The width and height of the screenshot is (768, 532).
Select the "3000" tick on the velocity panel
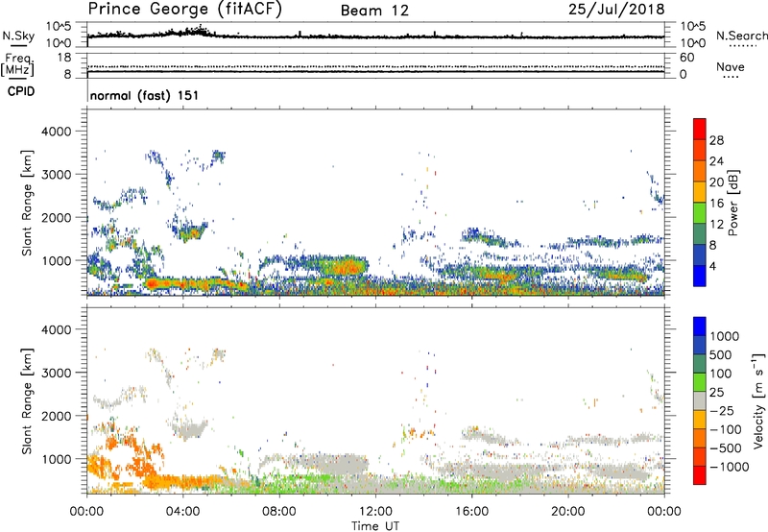click(57, 373)
